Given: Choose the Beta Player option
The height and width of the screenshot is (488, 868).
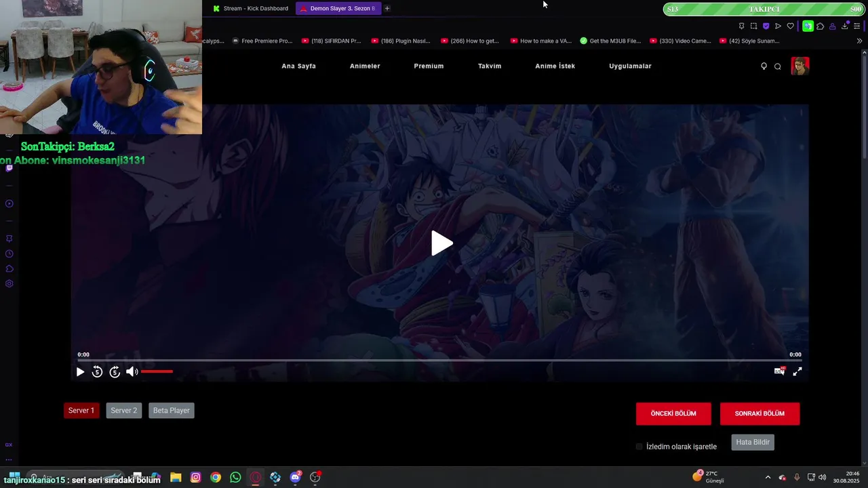Looking at the screenshot, I should (x=172, y=411).
